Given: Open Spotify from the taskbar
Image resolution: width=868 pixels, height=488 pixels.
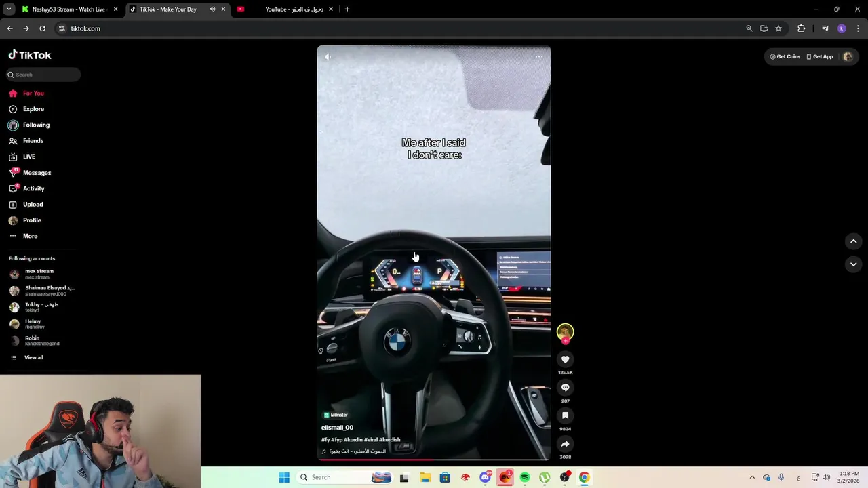Looking at the screenshot, I should pyautogui.click(x=525, y=477).
